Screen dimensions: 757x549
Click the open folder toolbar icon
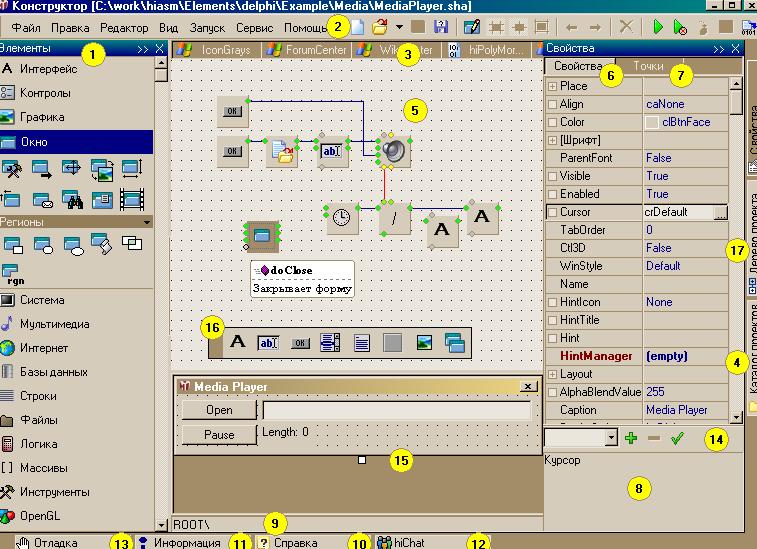pos(380,27)
